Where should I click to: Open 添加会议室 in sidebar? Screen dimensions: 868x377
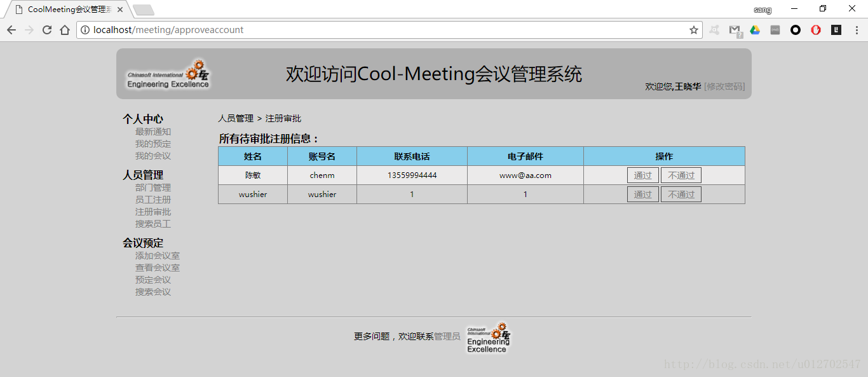click(x=158, y=256)
